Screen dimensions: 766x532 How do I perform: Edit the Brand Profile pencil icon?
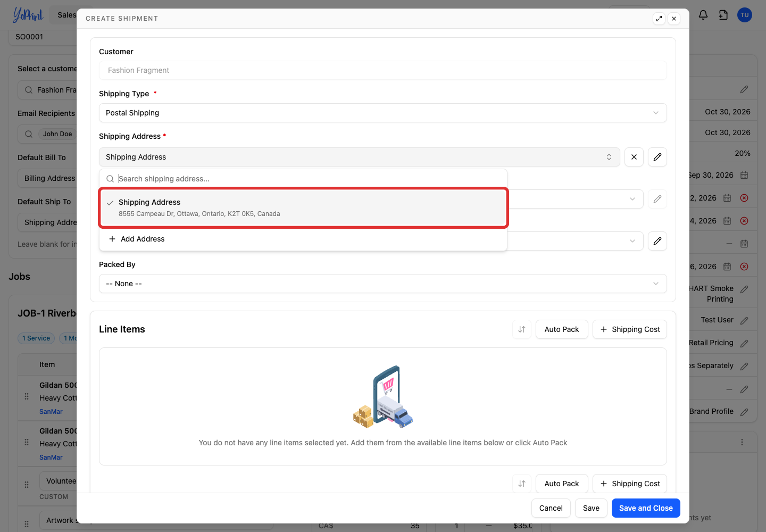(x=744, y=412)
